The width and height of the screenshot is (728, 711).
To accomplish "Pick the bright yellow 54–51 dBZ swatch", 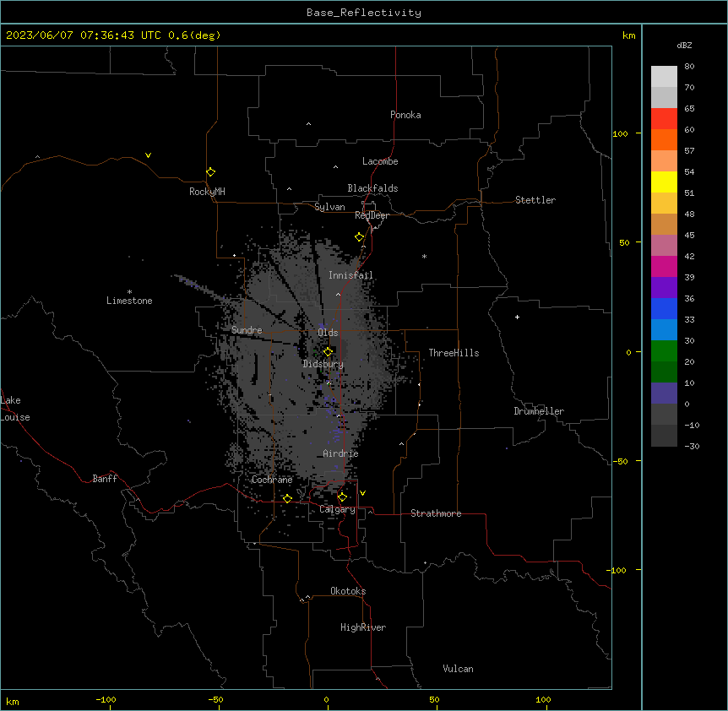I will [x=664, y=182].
